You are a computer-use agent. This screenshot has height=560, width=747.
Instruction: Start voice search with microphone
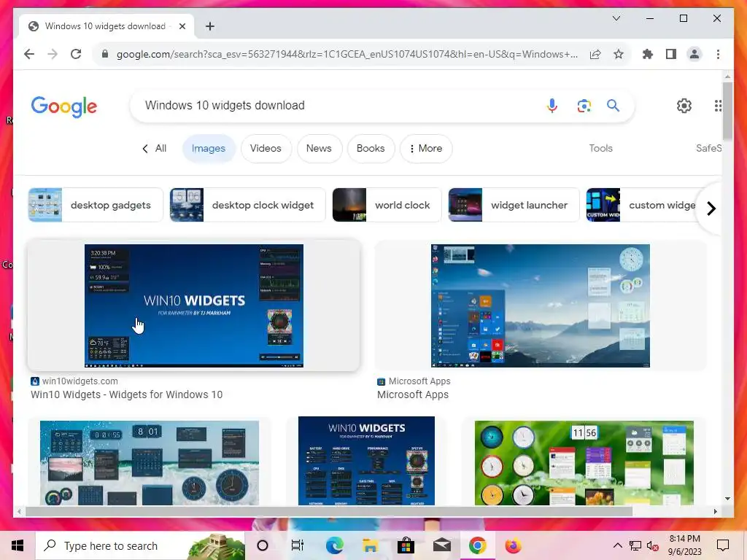click(x=552, y=105)
